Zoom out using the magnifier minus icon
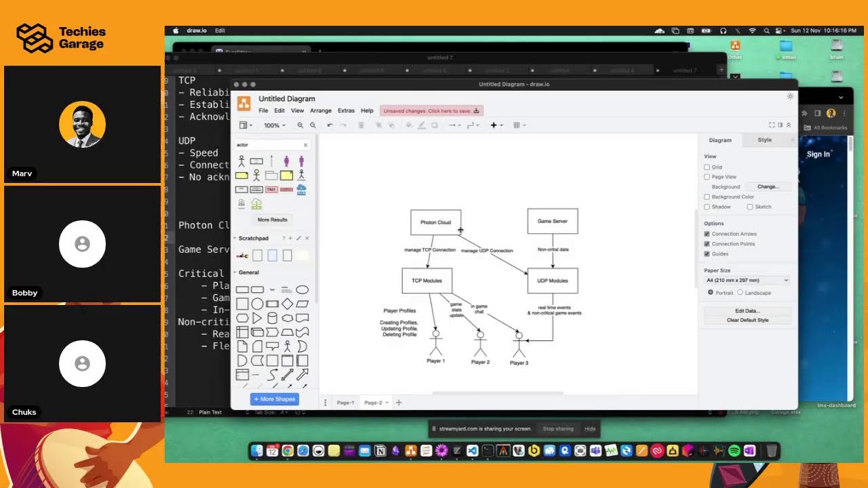 click(x=313, y=125)
